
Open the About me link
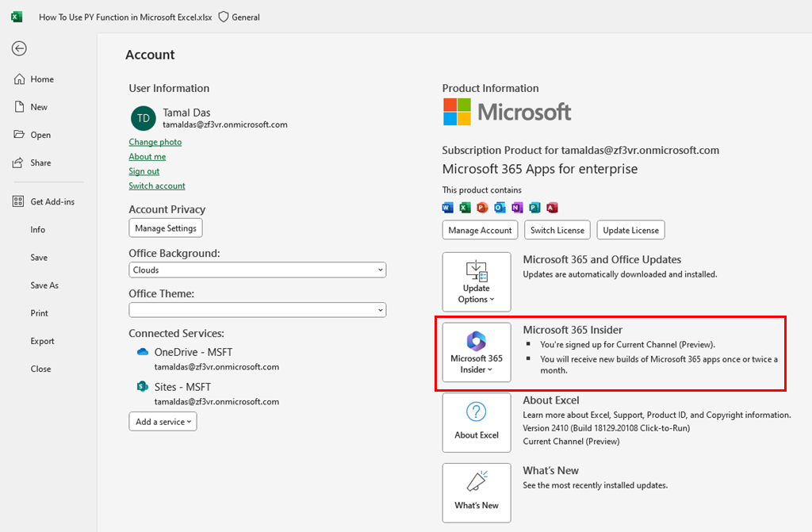pyautogui.click(x=147, y=156)
